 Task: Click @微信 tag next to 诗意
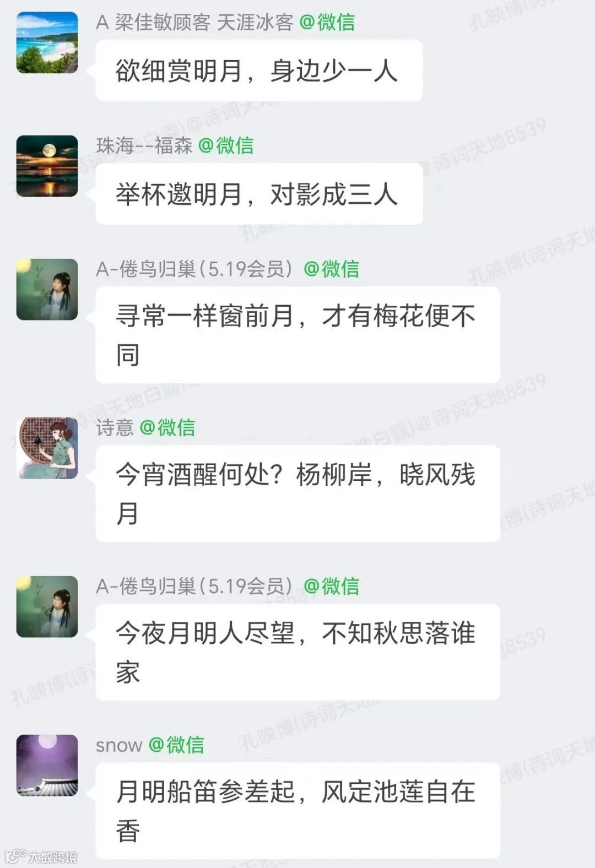coord(167,427)
